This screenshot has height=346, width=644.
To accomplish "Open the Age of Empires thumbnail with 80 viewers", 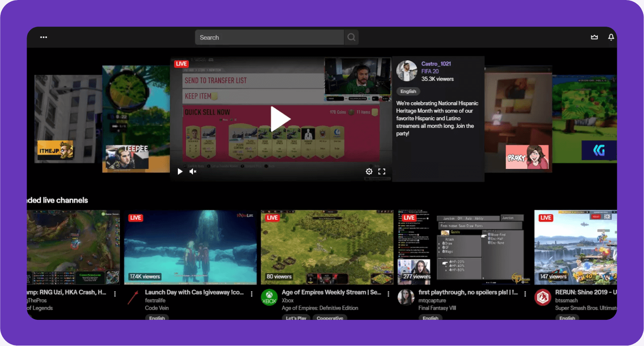I will (x=327, y=247).
